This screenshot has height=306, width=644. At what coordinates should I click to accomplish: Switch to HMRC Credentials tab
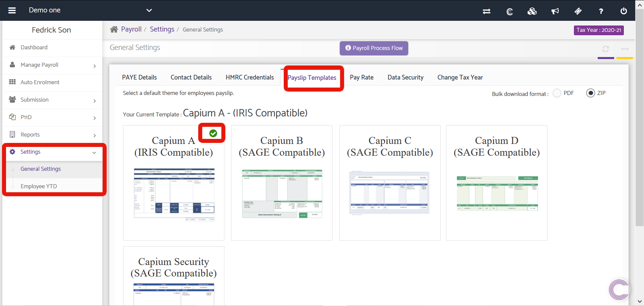point(250,77)
